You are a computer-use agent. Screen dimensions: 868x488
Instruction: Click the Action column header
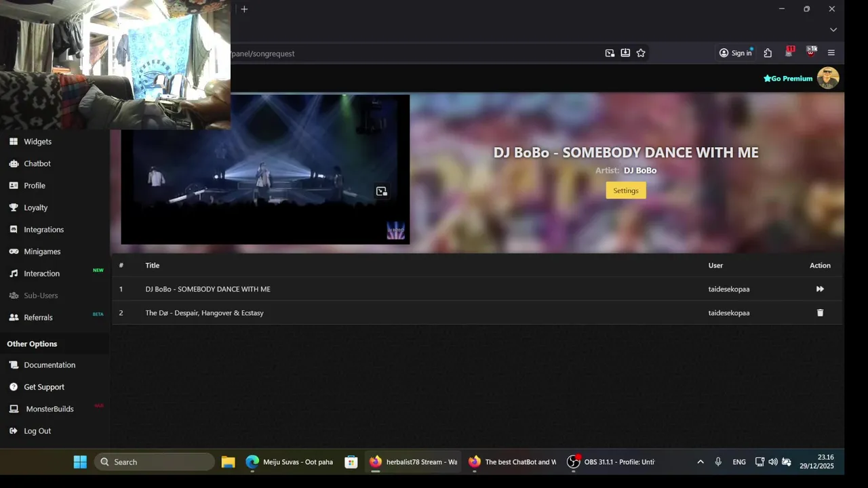[x=820, y=266]
